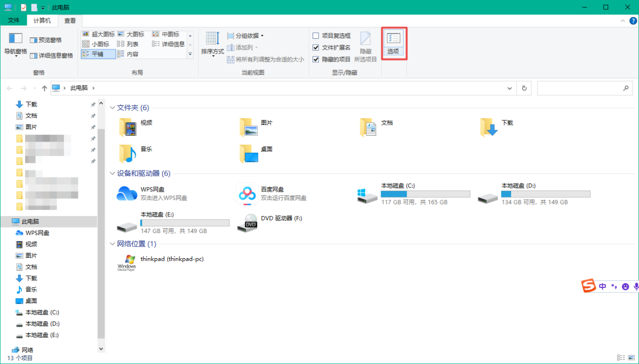Image resolution: width=639 pixels, height=364 pixels.
Task: Select 内容 content layout
Action: click(128, 54)
